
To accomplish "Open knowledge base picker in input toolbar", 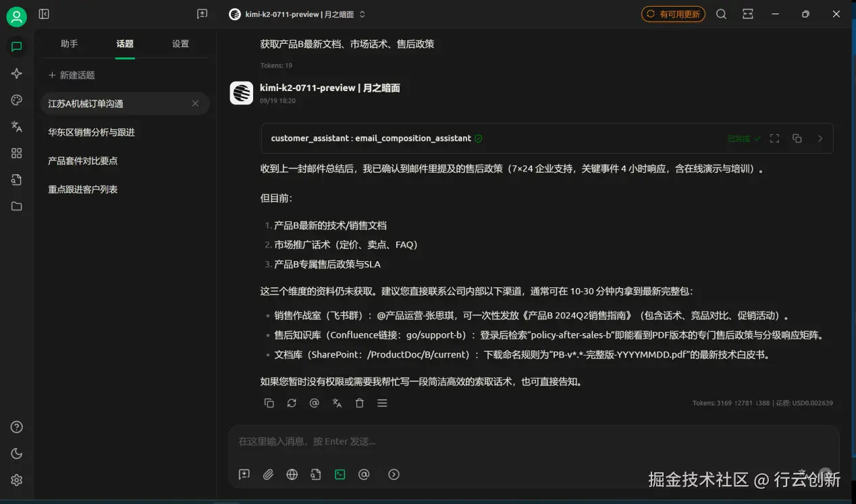I will (316, 474).
